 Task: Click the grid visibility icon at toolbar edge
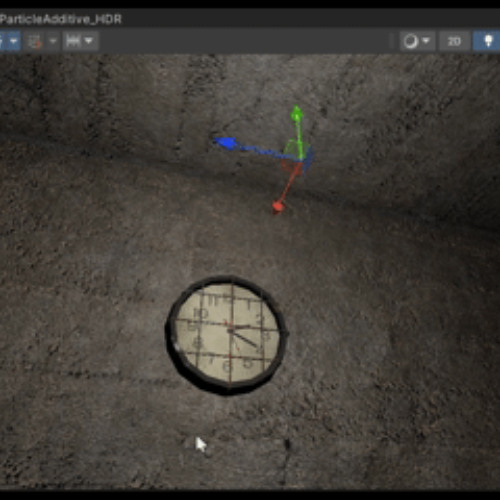(2, 41)
